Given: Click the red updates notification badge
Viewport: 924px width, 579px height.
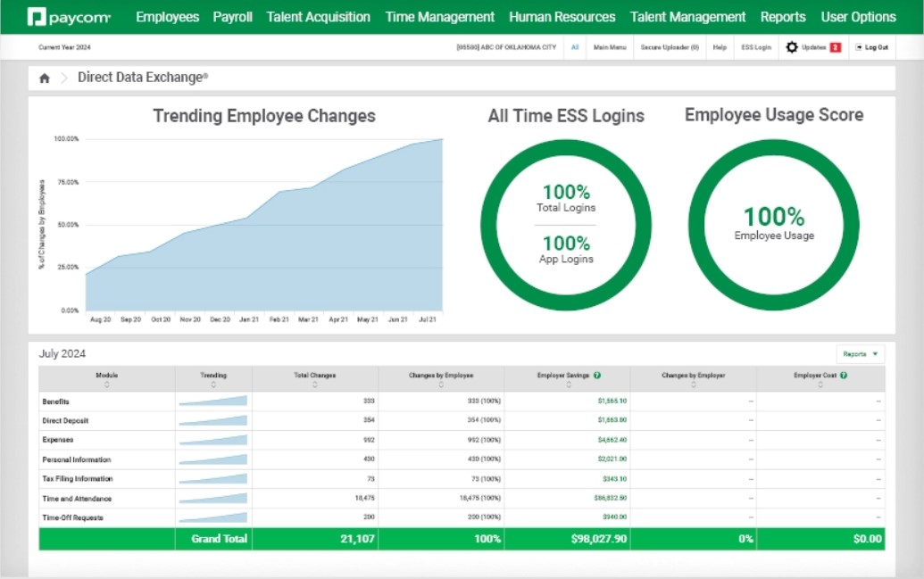Looking at the screenshot, I should point(836,47).
